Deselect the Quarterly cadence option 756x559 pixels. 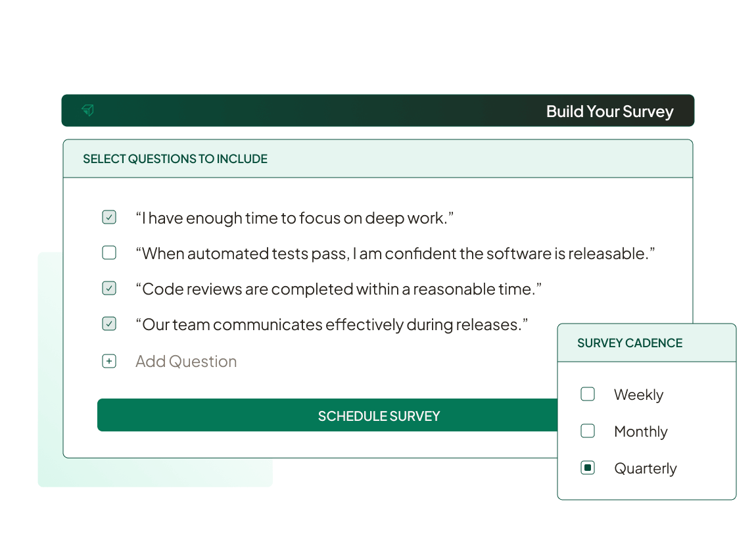(x=587, y=468)
